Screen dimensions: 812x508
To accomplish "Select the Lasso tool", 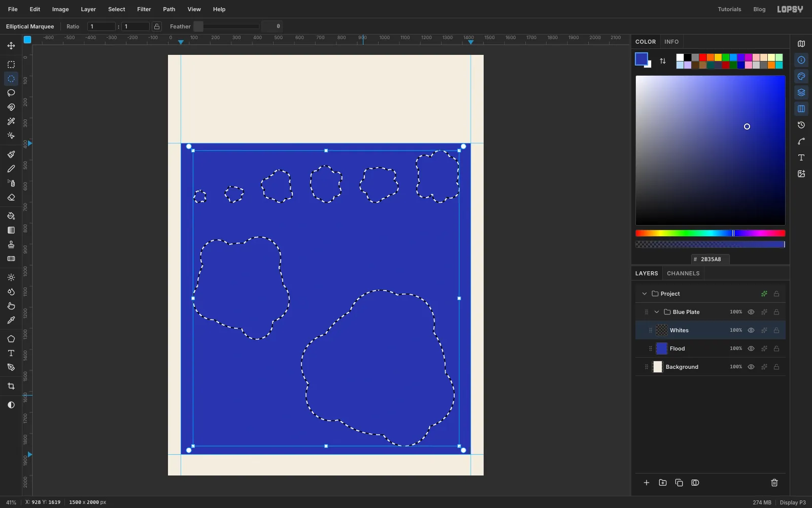I will point(11,93).
